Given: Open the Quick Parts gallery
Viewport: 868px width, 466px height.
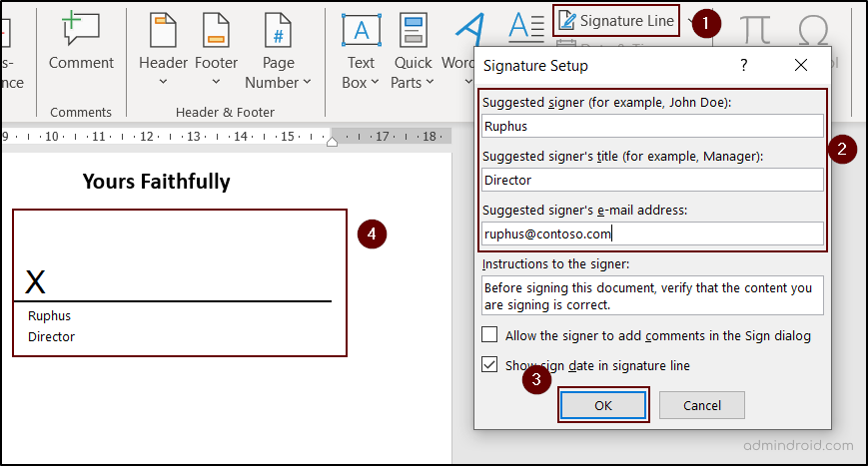Looking at the screenshot, I should (413, 51).
